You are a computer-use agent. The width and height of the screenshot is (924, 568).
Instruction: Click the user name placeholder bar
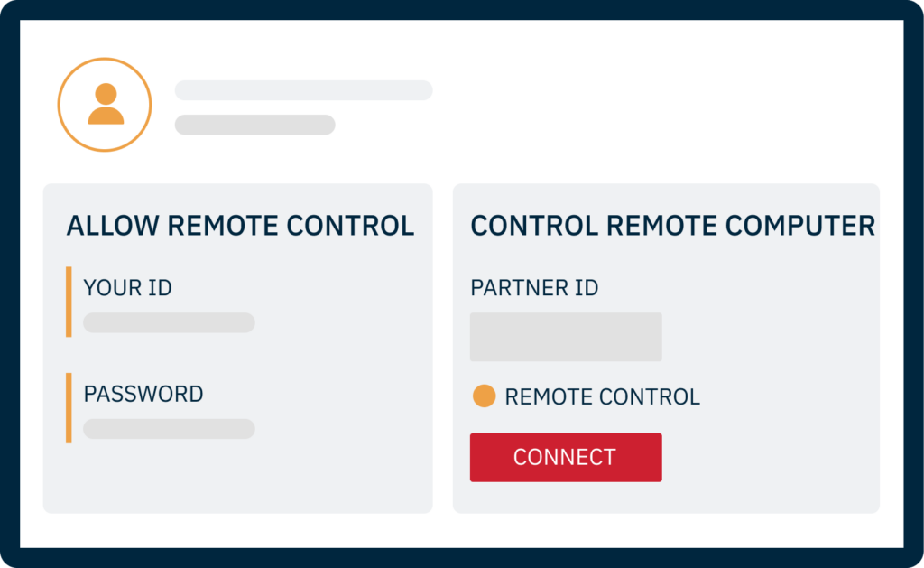click(303, 90)
